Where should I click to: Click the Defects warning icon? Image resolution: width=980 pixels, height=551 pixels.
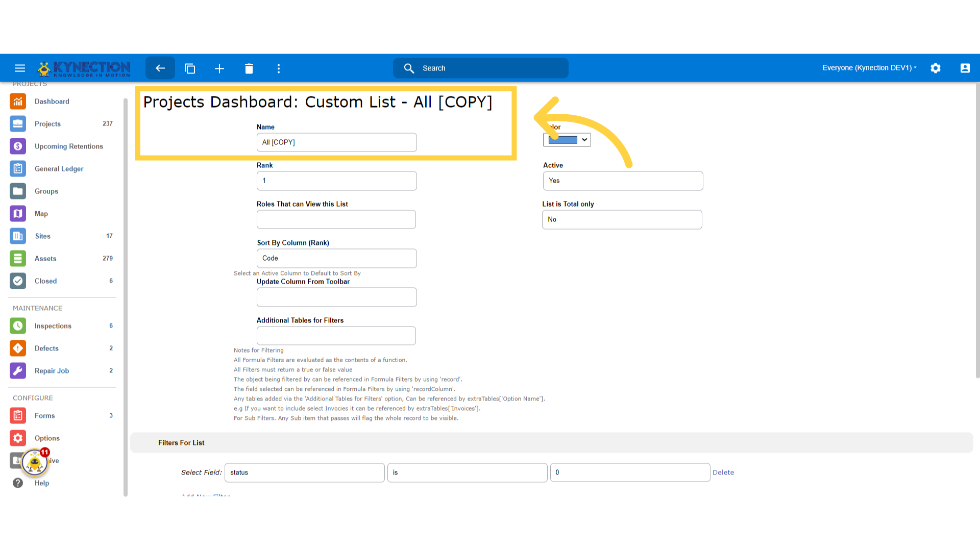pos(18,348)
